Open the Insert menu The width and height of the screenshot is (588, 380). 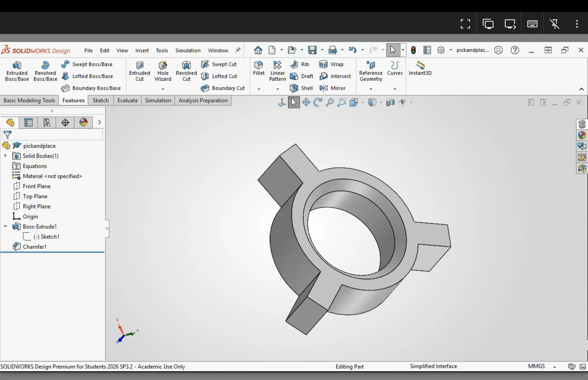tap(142, 50)
